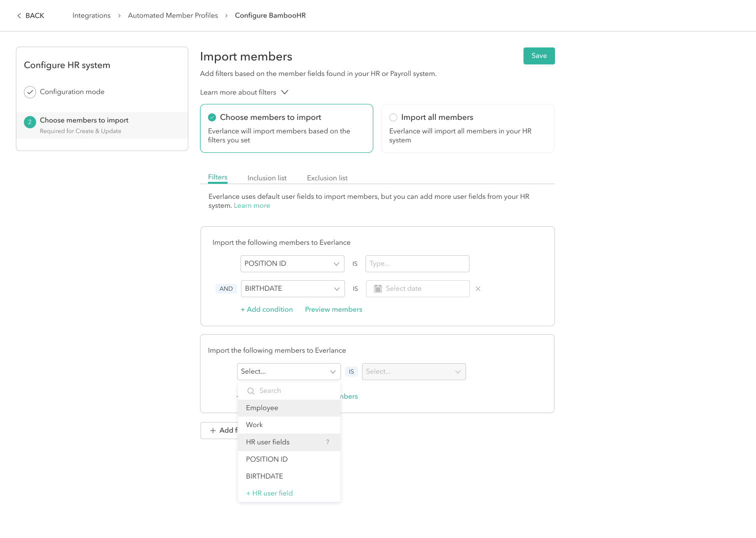Viewport: 756px width, 538px height.
Task: Click the BACK arrow icon
Action: 19,16
